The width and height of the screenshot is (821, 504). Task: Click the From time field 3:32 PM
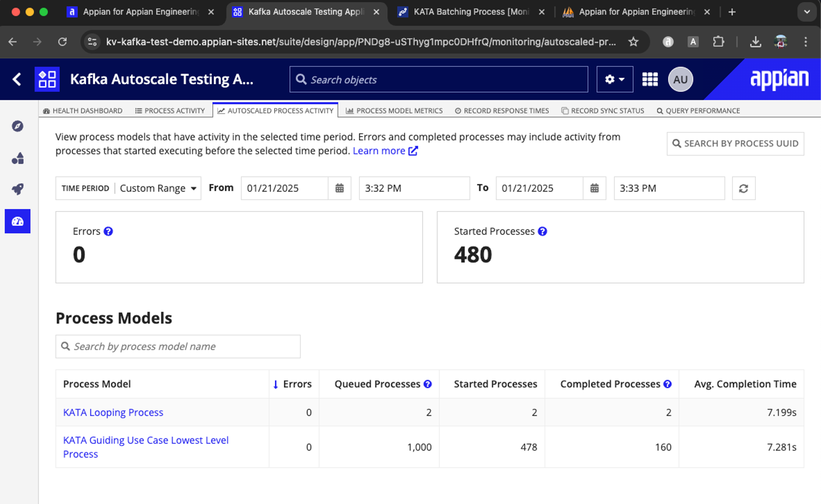[x=414, y=188]
